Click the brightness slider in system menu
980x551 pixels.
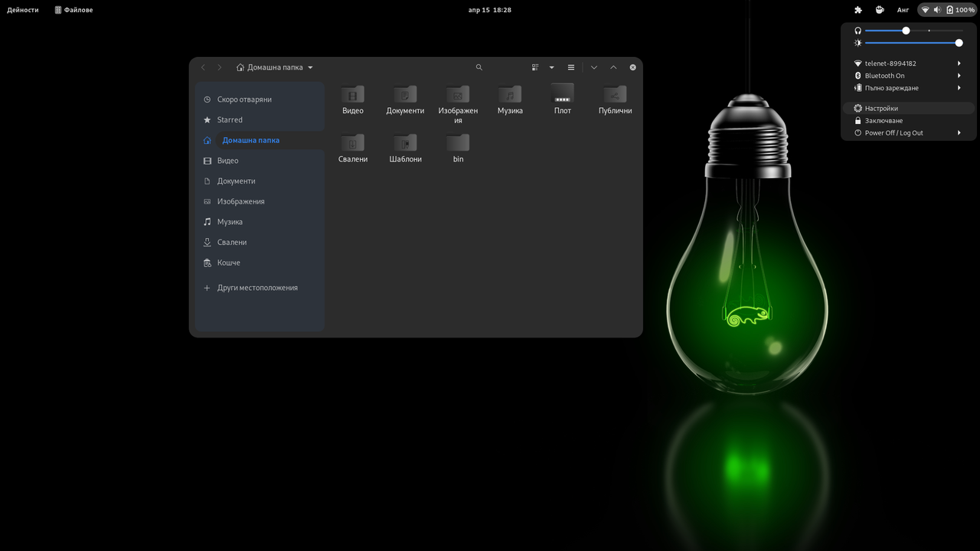[914, 43]
